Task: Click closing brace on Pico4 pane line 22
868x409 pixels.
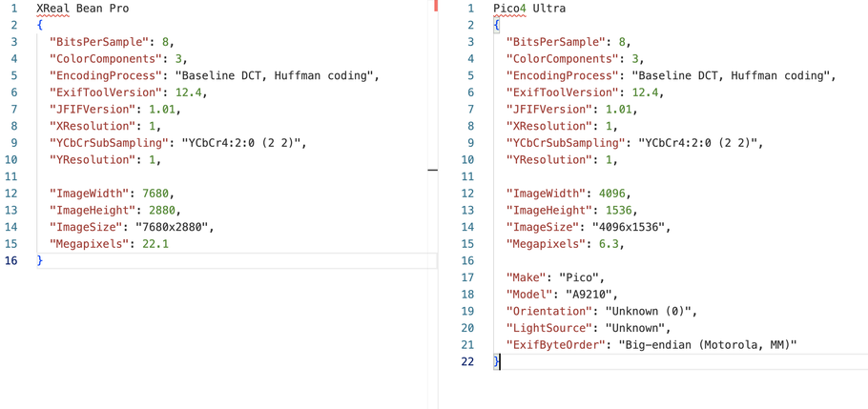Action: [497, 362]
